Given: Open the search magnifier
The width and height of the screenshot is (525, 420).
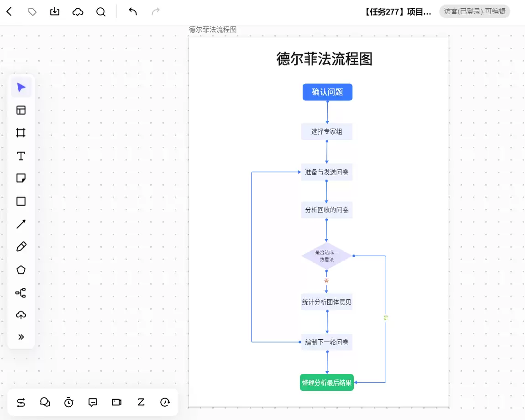Looking at the screenshot, I should 101,12.
